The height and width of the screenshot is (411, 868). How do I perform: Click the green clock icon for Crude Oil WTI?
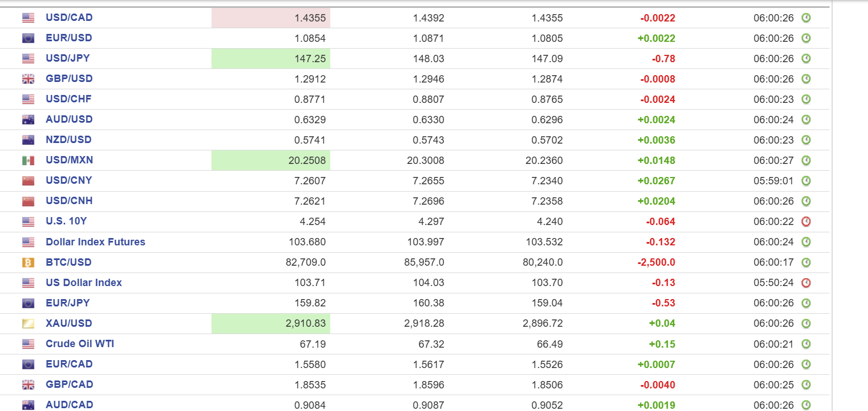pos(806,344)
